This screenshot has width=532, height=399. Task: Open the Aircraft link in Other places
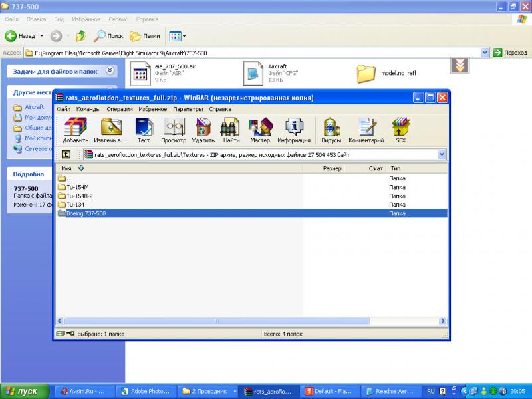tap(35, 107)
